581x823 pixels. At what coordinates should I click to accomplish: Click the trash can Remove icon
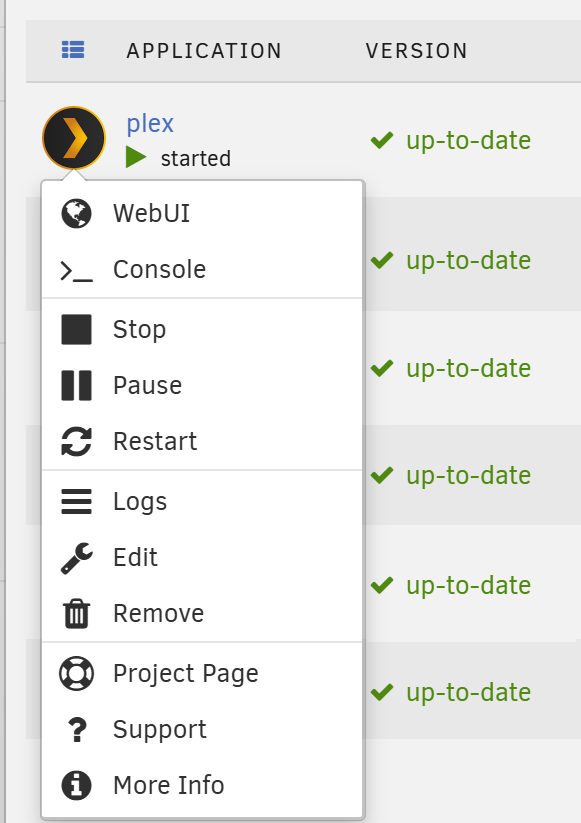click(x=77, y=614)
